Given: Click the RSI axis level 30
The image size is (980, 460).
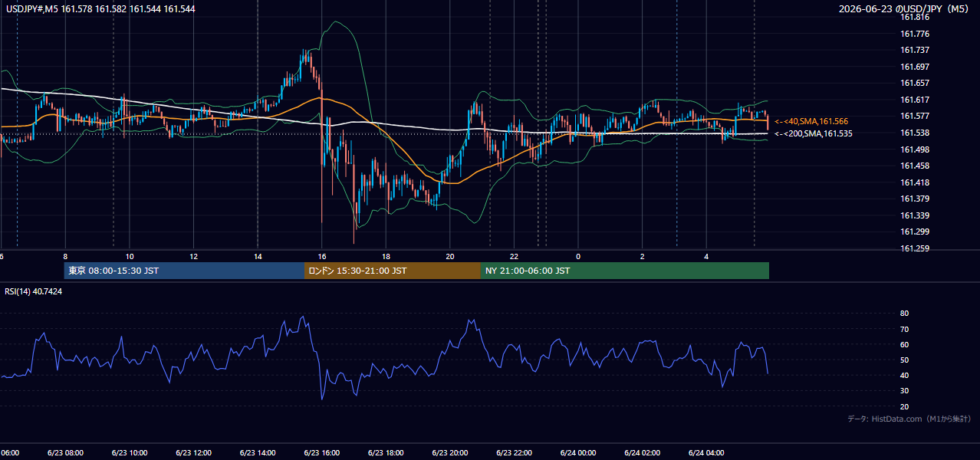Looking at the screenshot, I should (905, 391).
